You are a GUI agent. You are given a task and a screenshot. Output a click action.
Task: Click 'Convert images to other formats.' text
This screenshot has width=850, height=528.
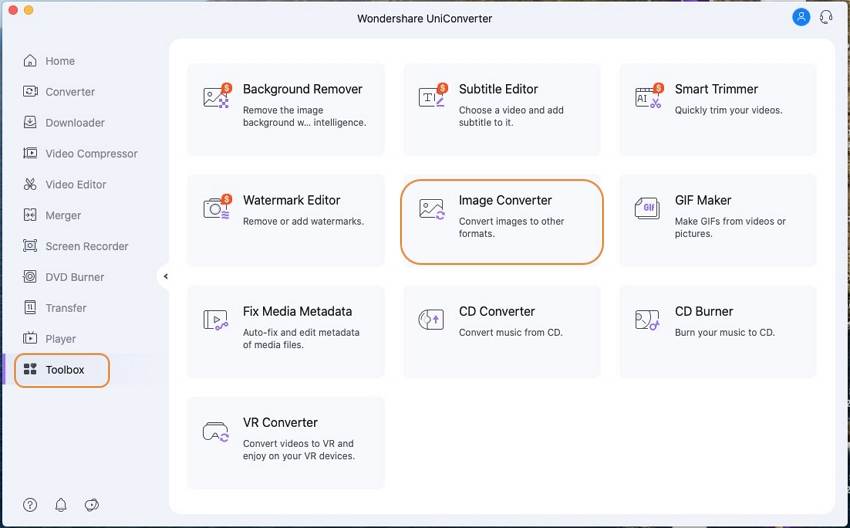click(512, 228)
